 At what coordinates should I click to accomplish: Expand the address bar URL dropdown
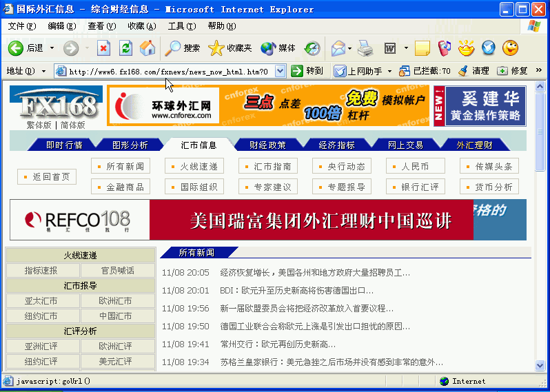280,71
